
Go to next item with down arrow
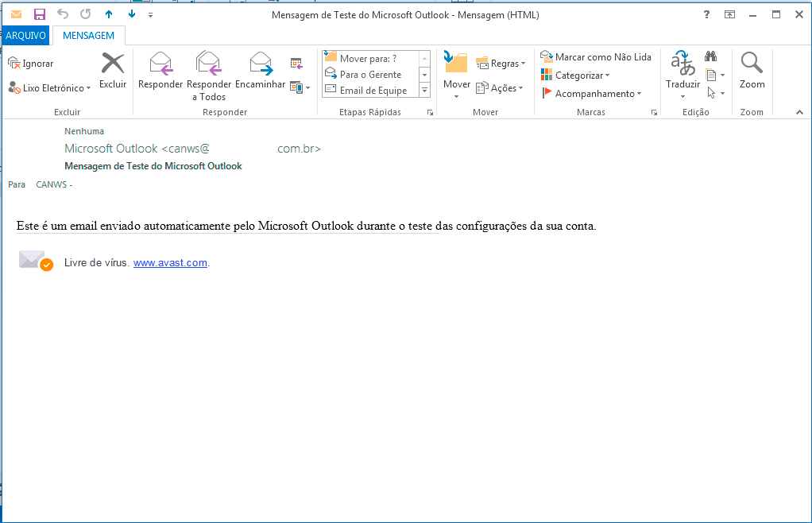tap(132, 14)
